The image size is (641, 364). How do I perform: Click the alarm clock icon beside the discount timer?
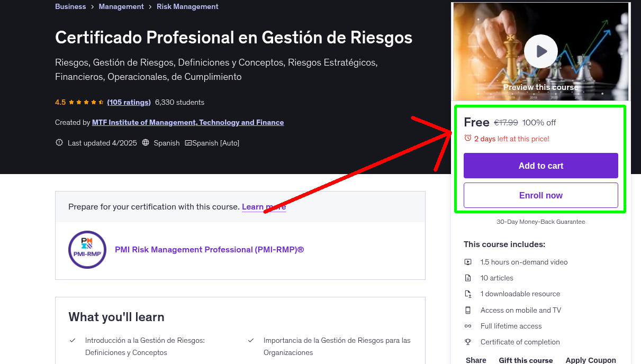pos(468,138)
